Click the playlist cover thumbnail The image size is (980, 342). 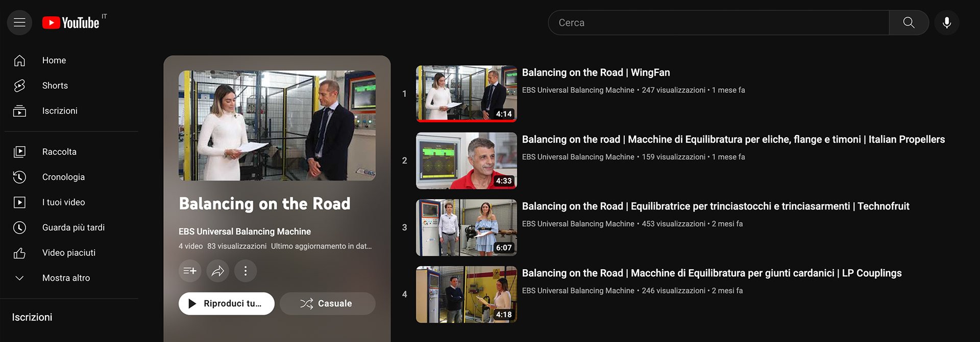[x=277, y=125]
